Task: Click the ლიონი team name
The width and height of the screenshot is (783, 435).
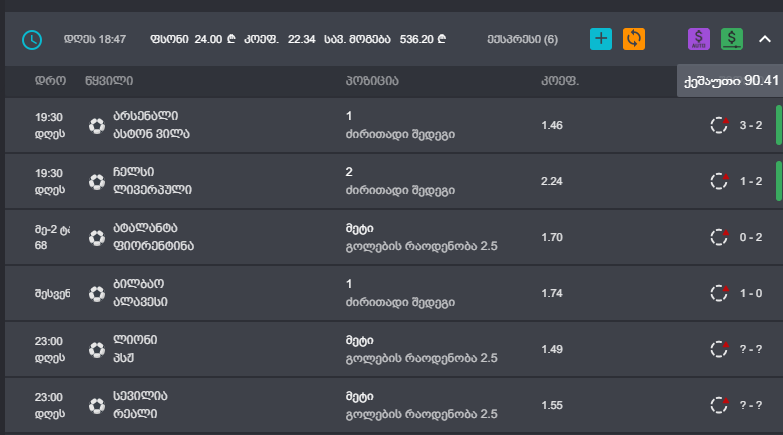Action: pyautogui.click(x=135, y=340)
